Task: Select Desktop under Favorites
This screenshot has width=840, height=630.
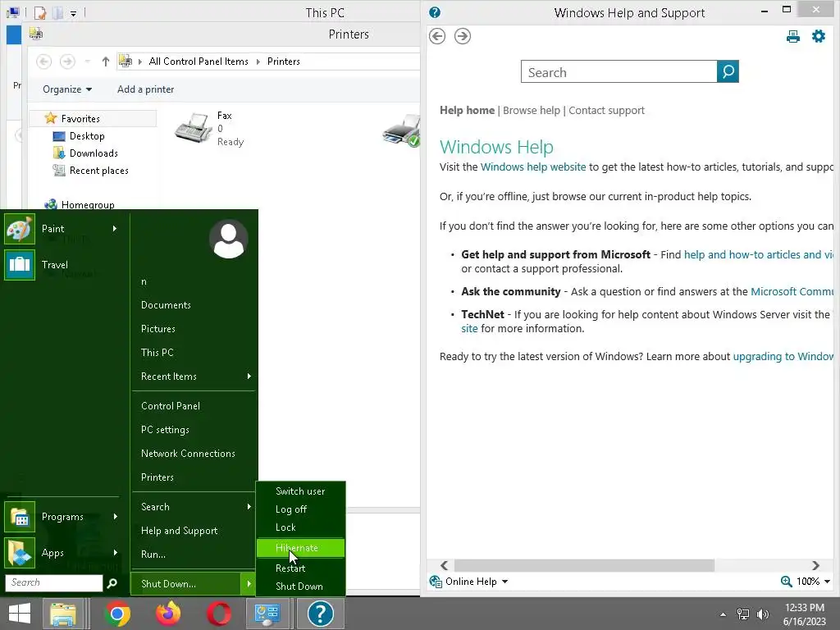Action: [x=87, y=136]
